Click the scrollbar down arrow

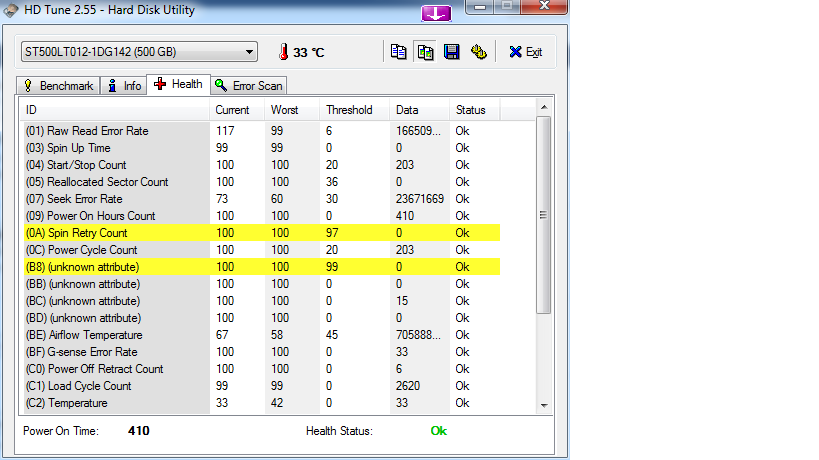pos(544,405)
